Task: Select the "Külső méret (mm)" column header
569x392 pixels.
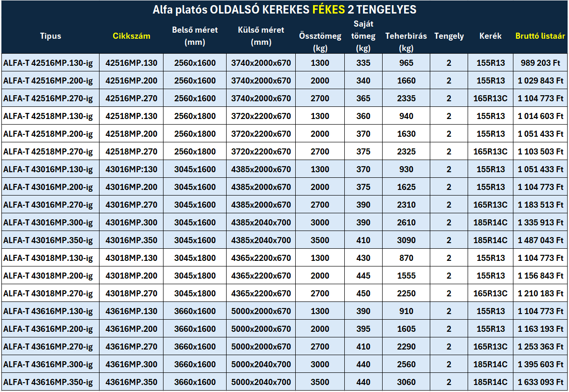Action: pyautogui.click(x=261, y=36)
